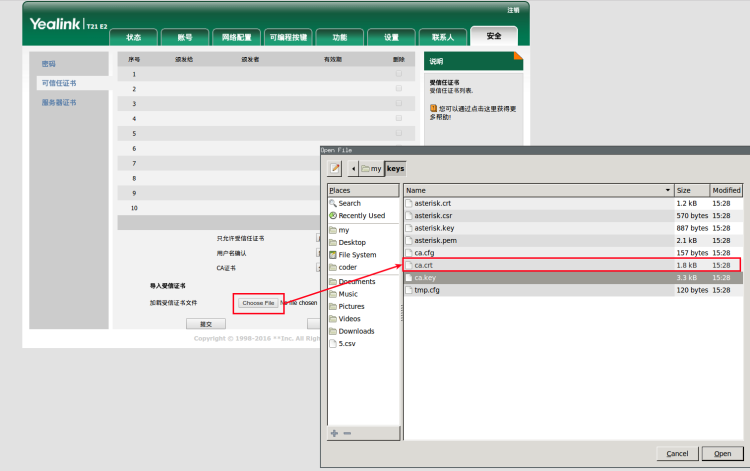Screen dimensions: 750x471
Task: Tick the delete checkbox for row 3
Action: [x=399, y=103]
